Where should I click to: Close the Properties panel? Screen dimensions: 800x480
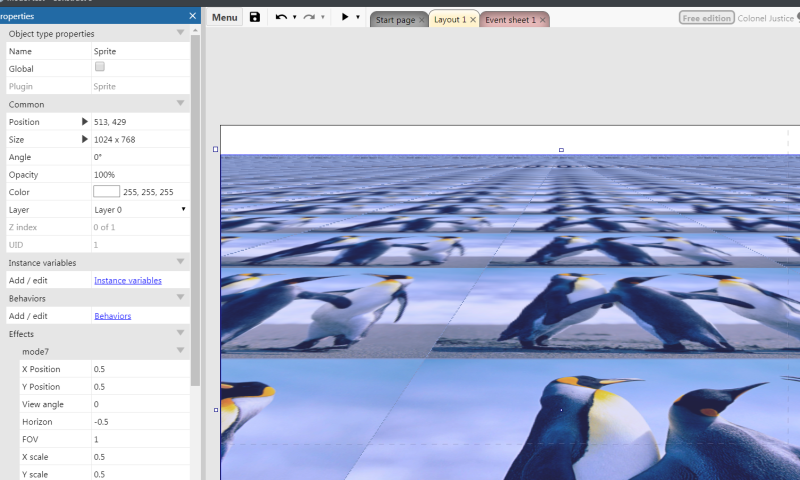click(x=192, y=16)
